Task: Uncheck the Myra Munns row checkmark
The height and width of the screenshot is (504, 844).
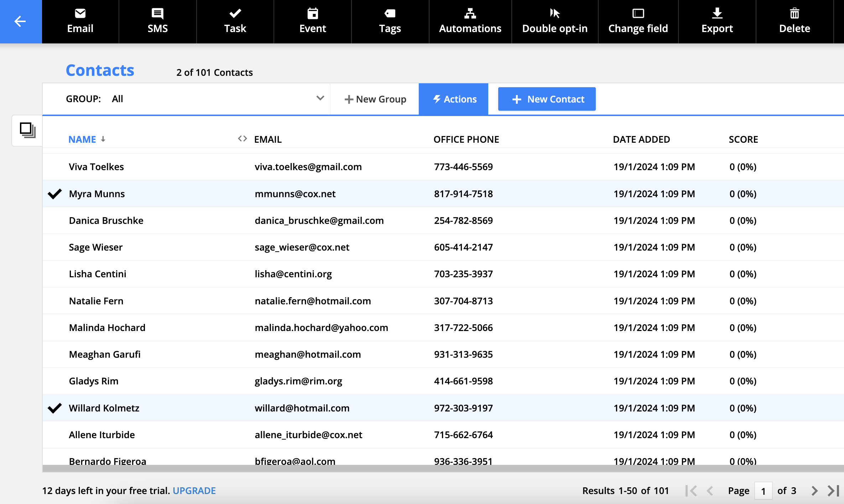Action: click(55, 194)
